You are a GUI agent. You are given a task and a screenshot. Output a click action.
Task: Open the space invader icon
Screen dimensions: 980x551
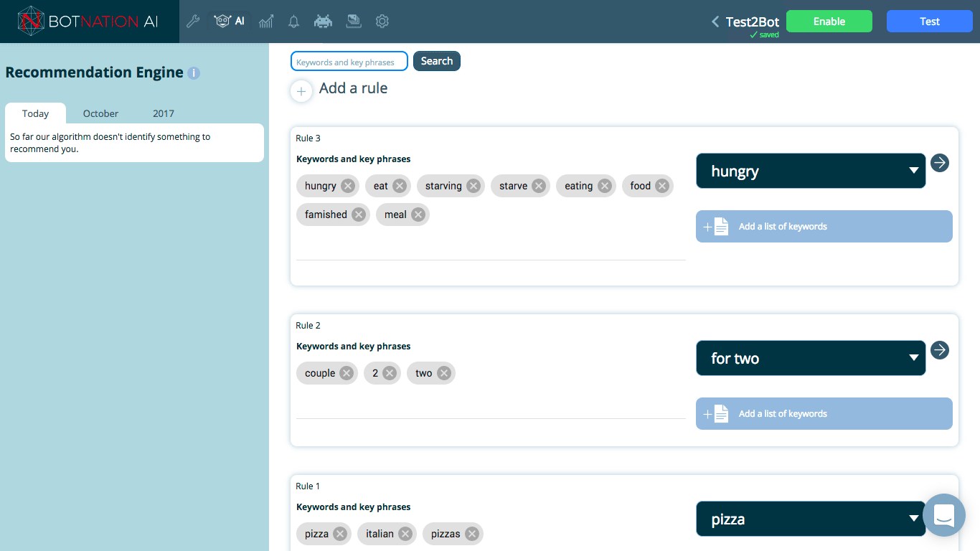(x=323, y=22)
